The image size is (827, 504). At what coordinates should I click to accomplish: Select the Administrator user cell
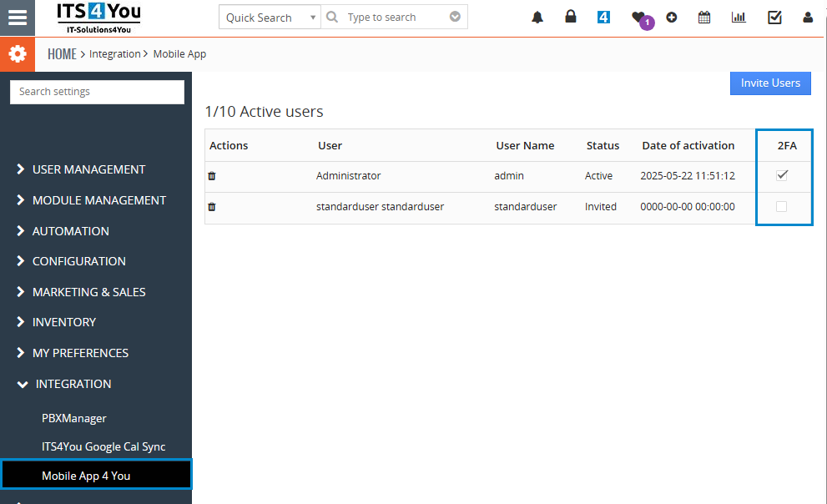tap(348, 176)
